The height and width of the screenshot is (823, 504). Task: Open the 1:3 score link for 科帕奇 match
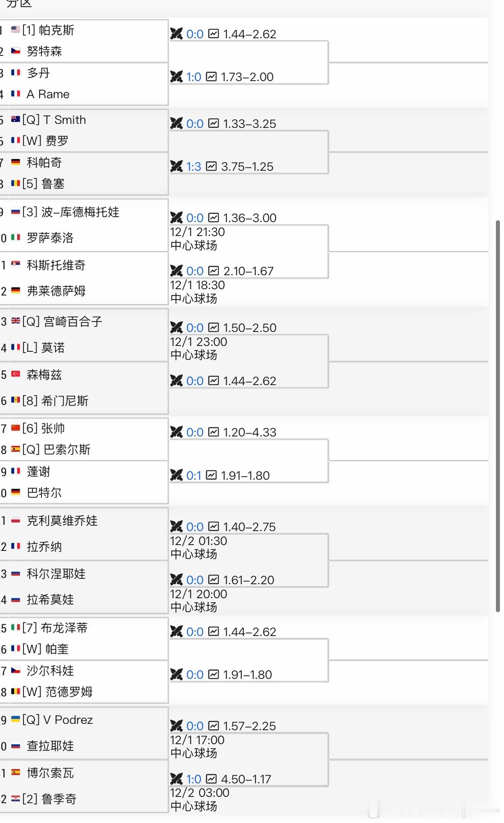(194, 167)
